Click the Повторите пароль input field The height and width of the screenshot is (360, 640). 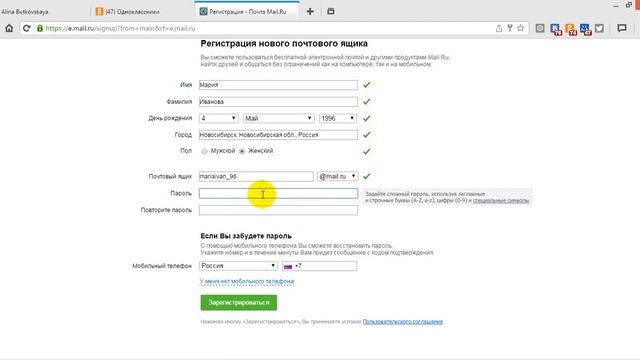tap(278, 210)
